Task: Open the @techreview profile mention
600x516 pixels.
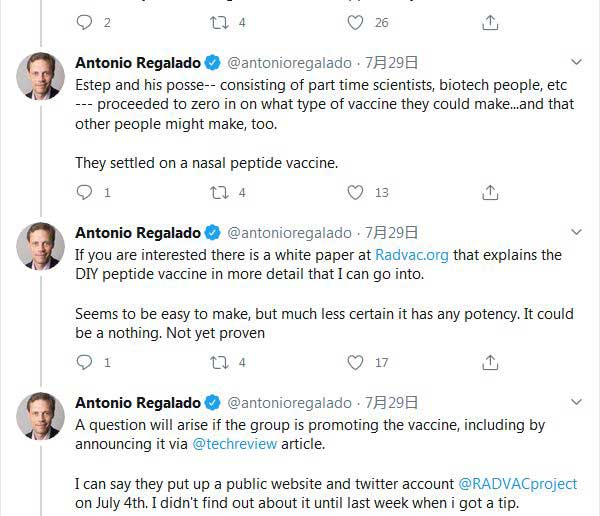Action: pos(230,443)
